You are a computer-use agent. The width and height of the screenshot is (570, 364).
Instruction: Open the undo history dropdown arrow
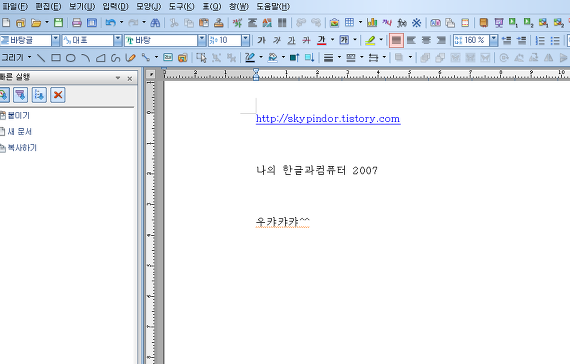click(121, 22)
